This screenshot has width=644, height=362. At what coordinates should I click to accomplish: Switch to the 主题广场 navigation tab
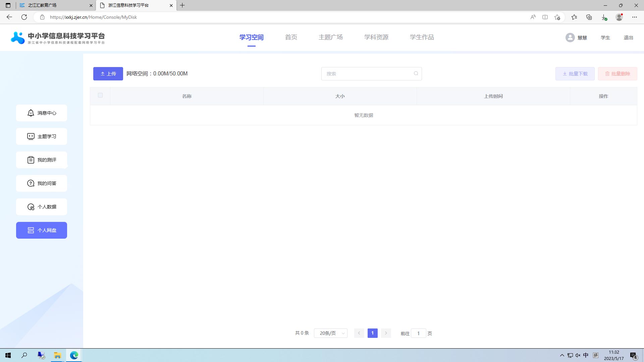(x=330, y=37)
